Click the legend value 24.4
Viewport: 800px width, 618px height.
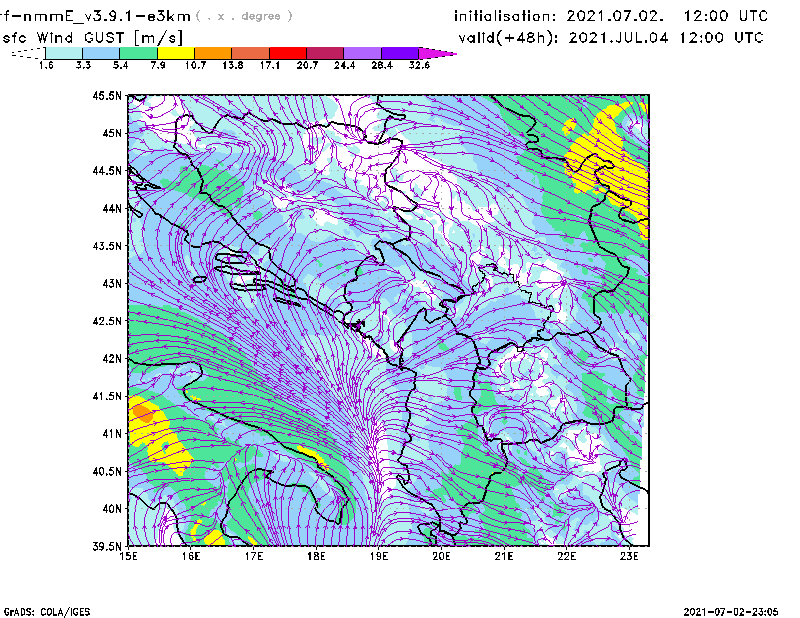344,65
